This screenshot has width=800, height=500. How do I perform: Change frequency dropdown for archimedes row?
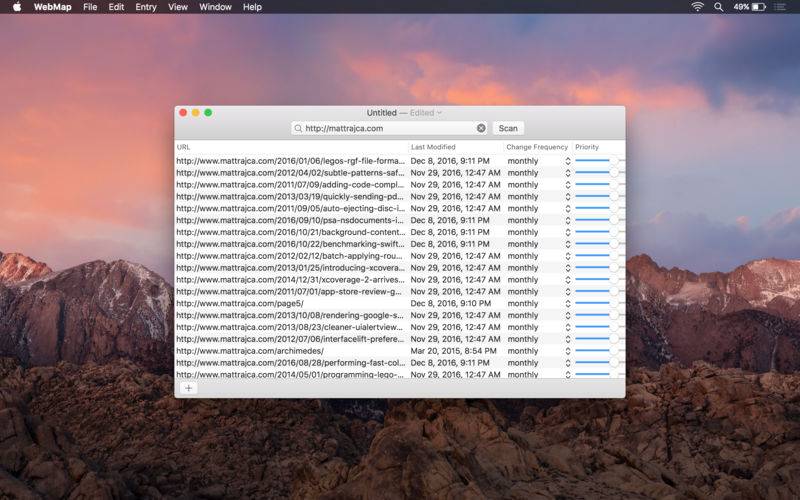click(x=539, y=351)
